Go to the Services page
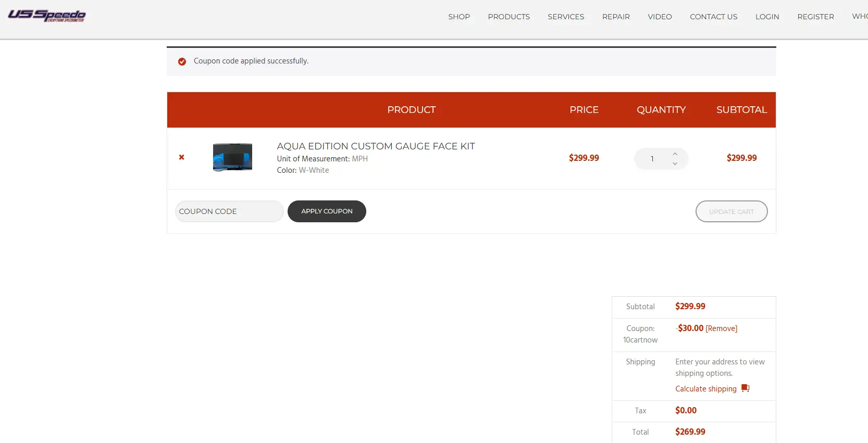Image resolution: width=868 pixels, height=443 pixels. click(566, 17)
